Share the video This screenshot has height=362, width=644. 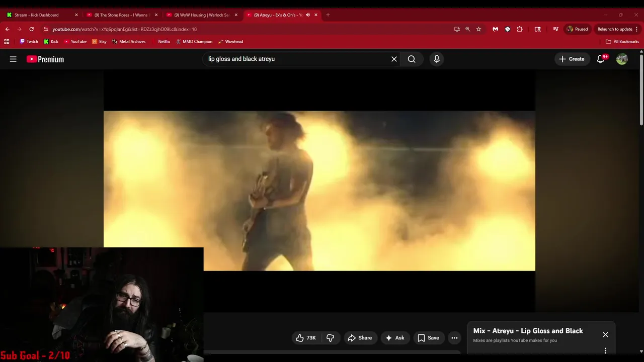point(360,338)
